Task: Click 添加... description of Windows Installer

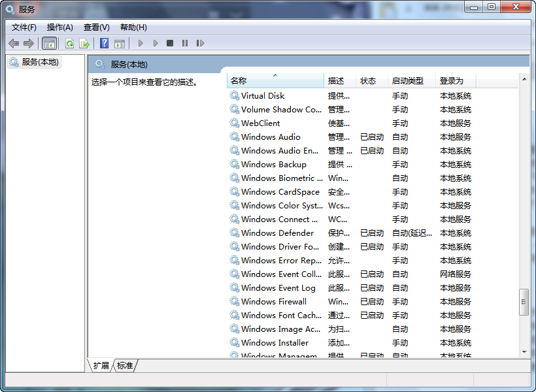Action: (339, 342)
